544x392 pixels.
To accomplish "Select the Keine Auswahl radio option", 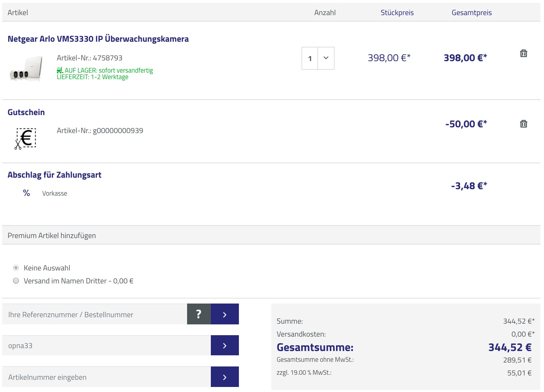I will point(16,268).
